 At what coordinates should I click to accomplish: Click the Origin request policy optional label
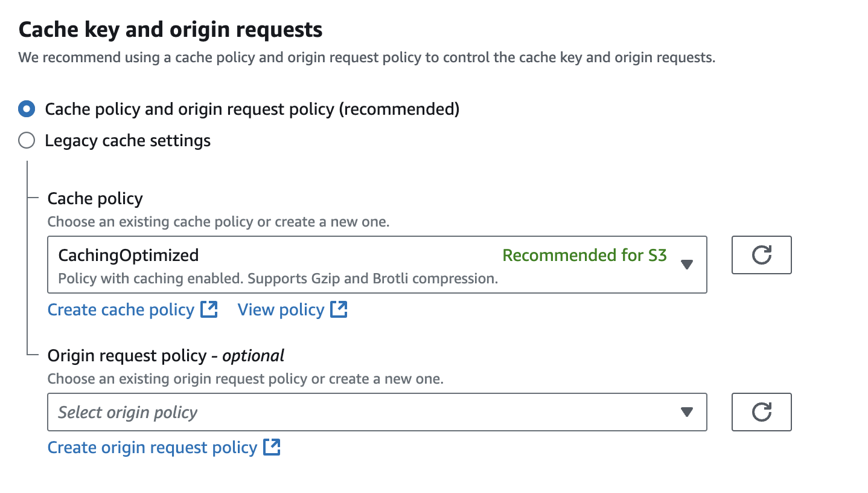165,356
